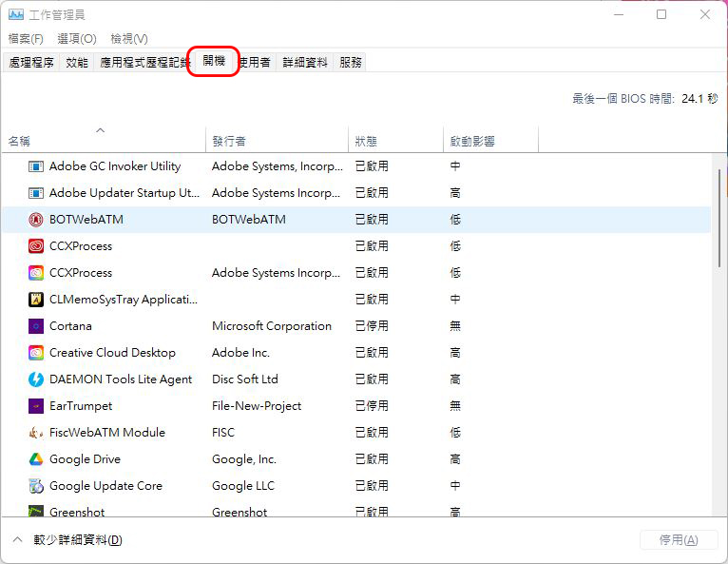Click the Disc Soft Ltd publisher cell

coord(245,379)
